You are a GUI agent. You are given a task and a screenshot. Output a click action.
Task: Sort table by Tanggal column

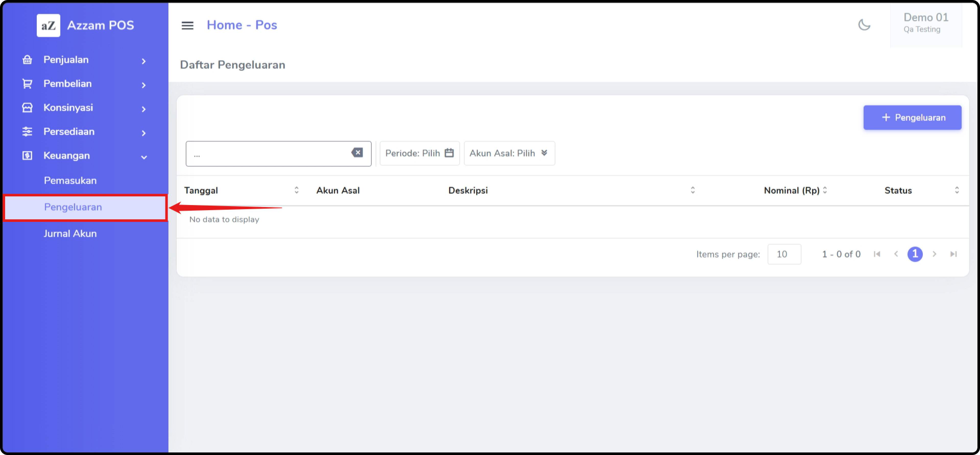[296, 191]
